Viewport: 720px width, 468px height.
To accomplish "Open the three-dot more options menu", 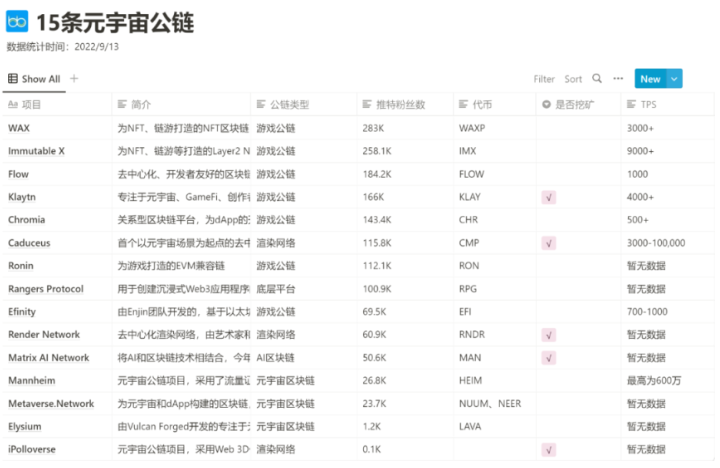I will tap(618, 79).
